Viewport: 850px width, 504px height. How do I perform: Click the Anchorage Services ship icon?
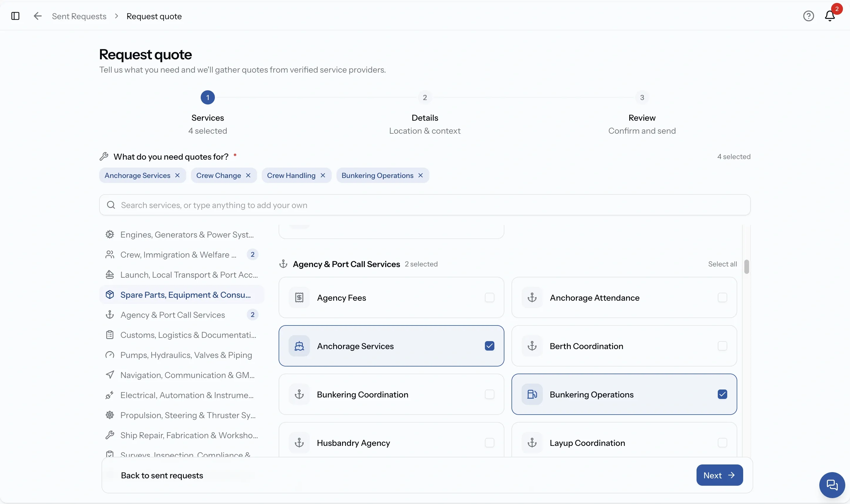pyautogui.click(x=299, y=346)
